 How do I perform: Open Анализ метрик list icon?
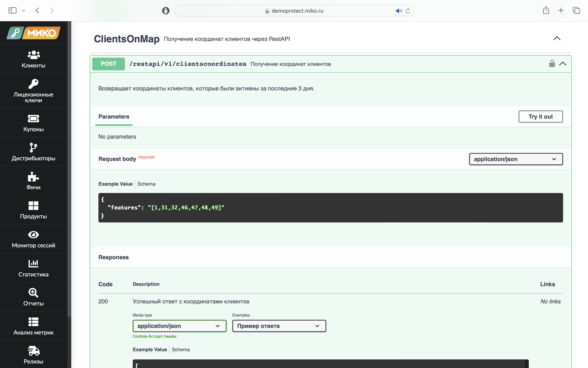click(33, 322)
